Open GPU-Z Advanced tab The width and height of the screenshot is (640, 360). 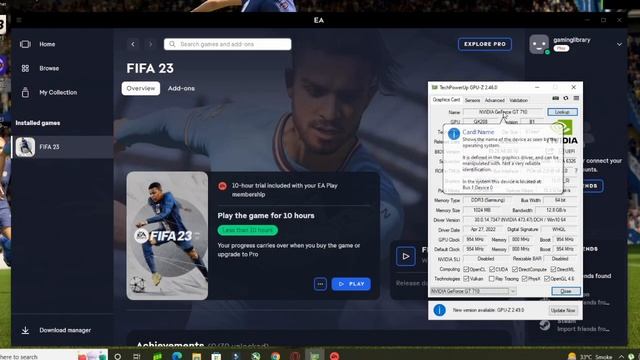495,100
